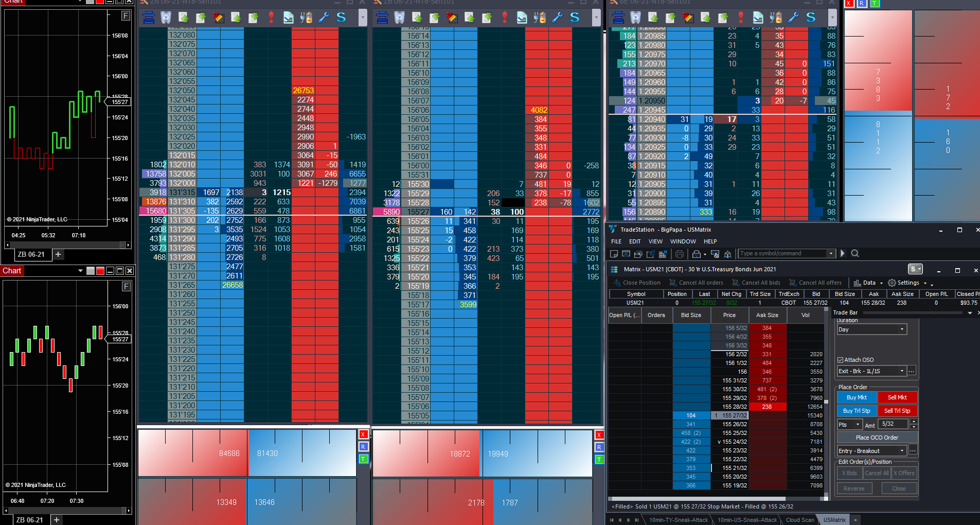Viewport: 980px width, 525px height.
Task: Open the S linking dropdown in Matrix title
Action: pyautogui.click(x=915, y=269)
